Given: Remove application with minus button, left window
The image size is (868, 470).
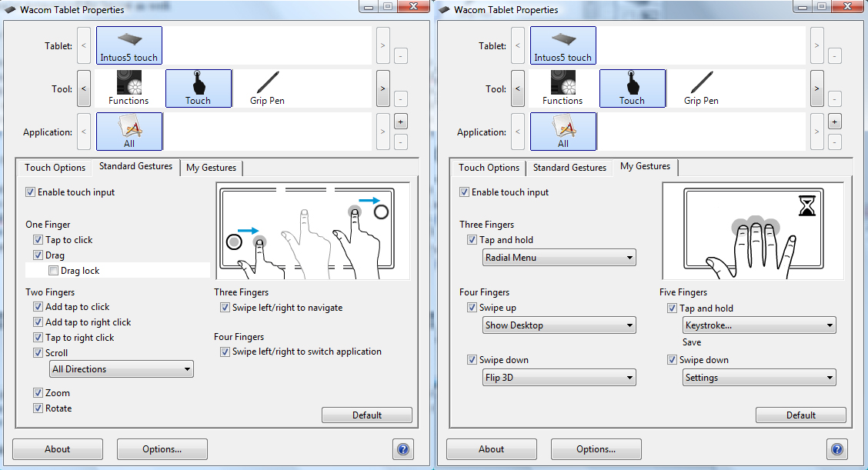Looking at the screenshot, I should [x=401, y=142].
